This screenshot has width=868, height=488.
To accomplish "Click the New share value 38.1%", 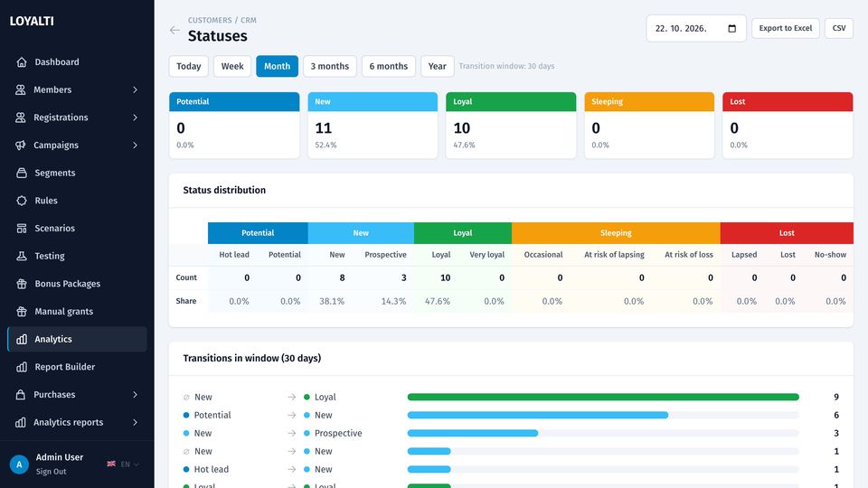I will click(x=332, y=302).
